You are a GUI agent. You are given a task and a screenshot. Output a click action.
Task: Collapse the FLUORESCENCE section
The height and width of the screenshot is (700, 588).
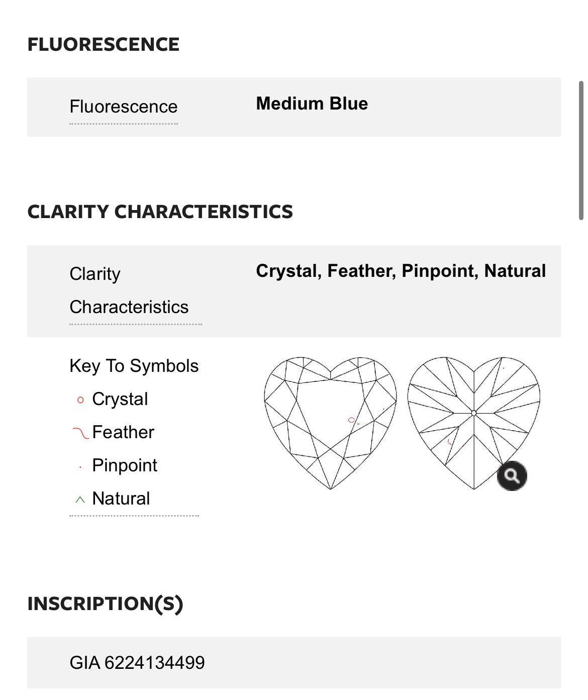104,44
